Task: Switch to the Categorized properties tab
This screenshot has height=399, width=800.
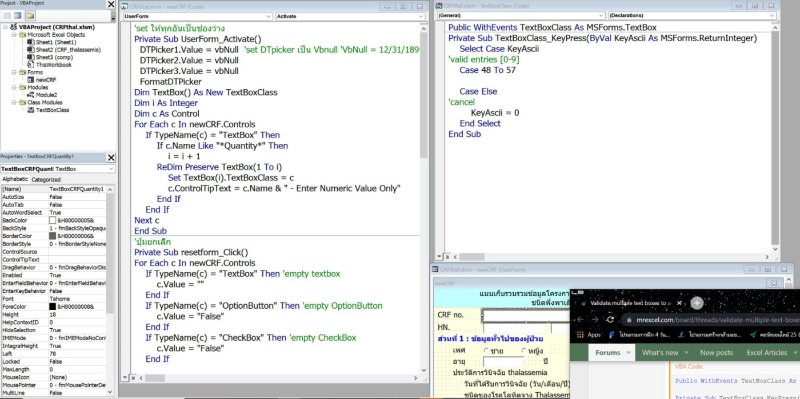Action: coord(46,180)
